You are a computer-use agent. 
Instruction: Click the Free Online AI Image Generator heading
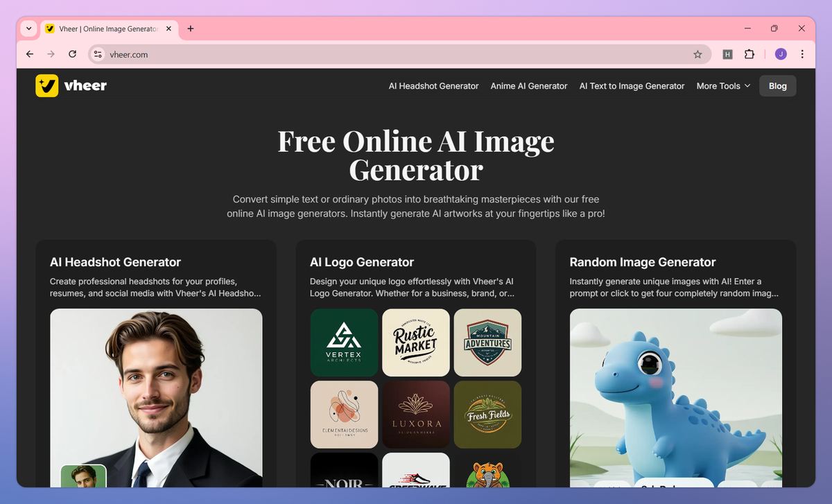[x=416, y=155]
